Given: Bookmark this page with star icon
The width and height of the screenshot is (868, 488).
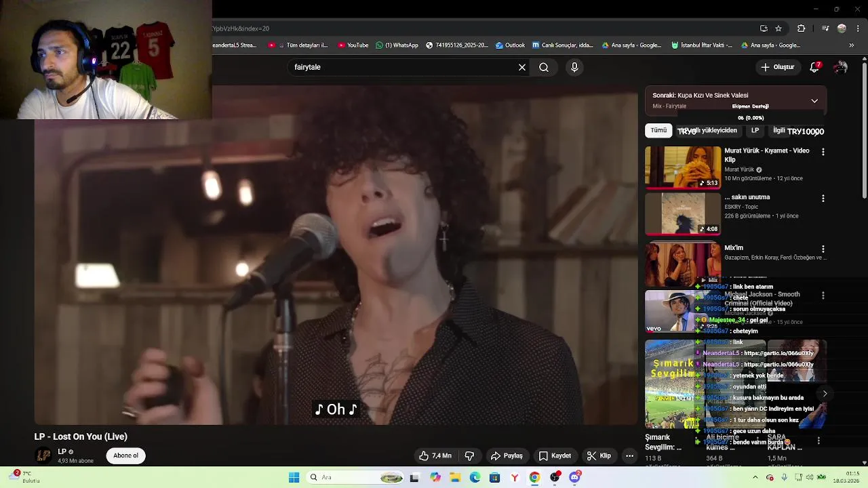Looking at the screenshot, I should tap(778, 28).
